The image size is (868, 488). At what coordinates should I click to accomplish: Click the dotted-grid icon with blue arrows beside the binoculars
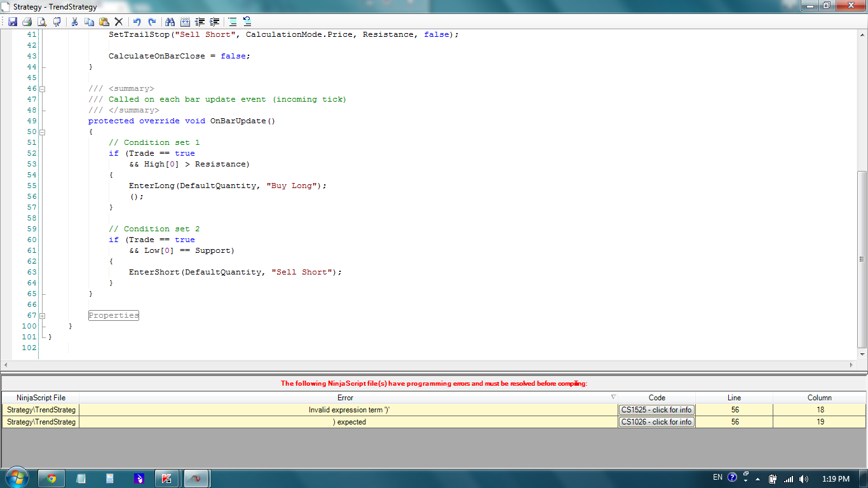[x=185, y=22]
